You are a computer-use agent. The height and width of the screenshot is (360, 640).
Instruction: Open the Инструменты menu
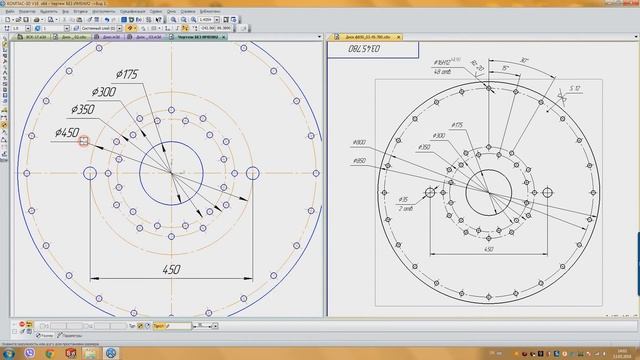(104, 11)
